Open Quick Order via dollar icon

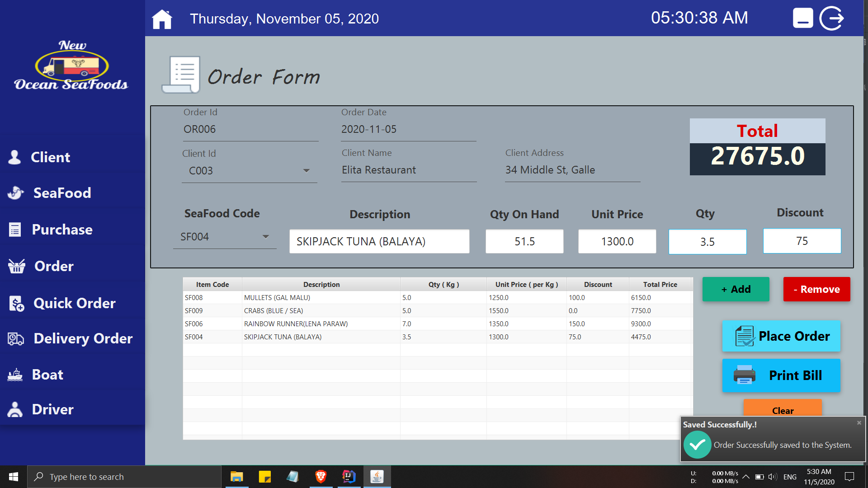pos(14,303)
